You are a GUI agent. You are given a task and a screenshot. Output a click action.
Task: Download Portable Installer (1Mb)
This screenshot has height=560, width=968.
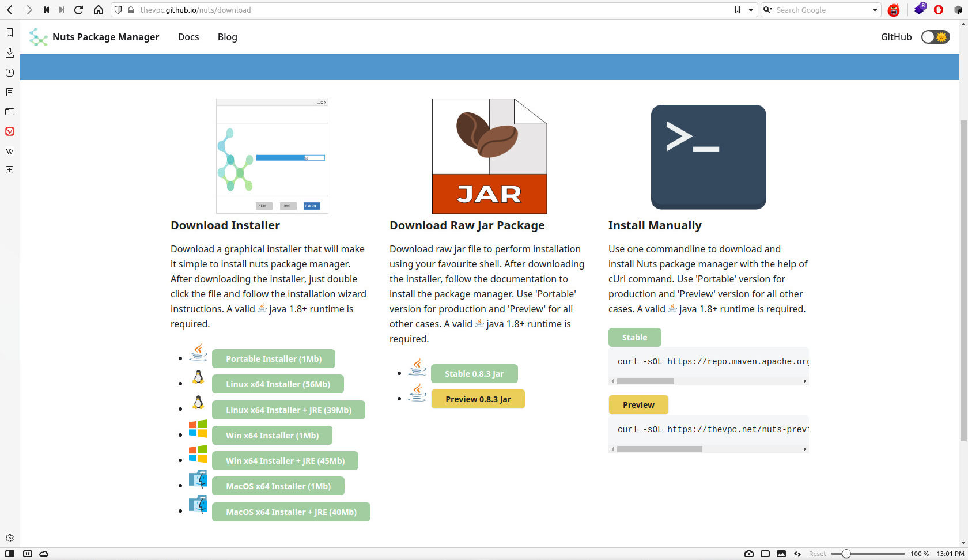click(274, 358)
